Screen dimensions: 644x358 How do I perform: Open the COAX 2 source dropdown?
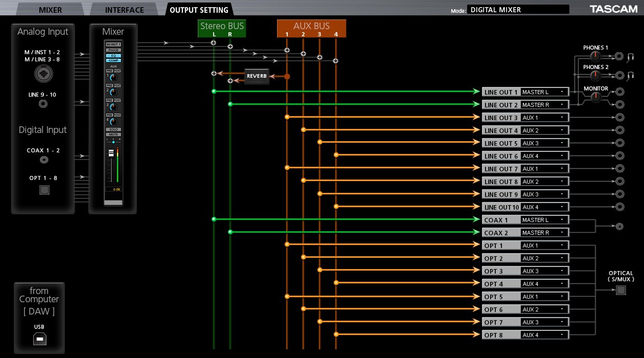(544, 233)
